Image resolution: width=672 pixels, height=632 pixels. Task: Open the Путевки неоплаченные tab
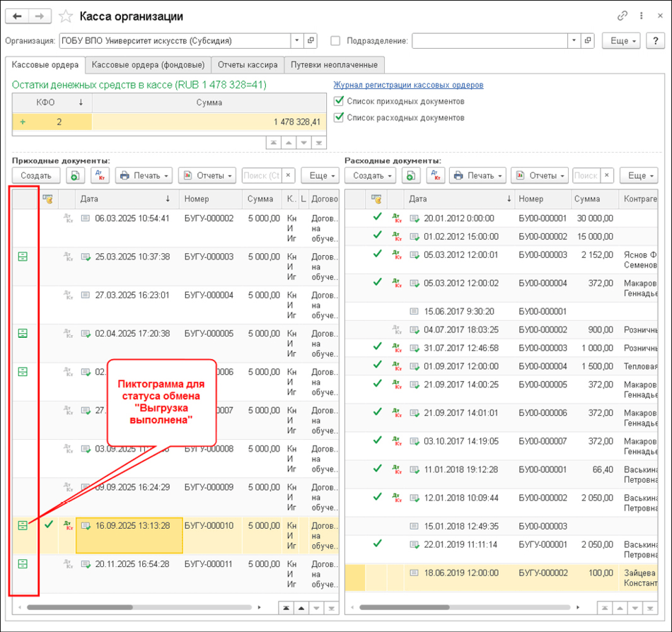334,65
